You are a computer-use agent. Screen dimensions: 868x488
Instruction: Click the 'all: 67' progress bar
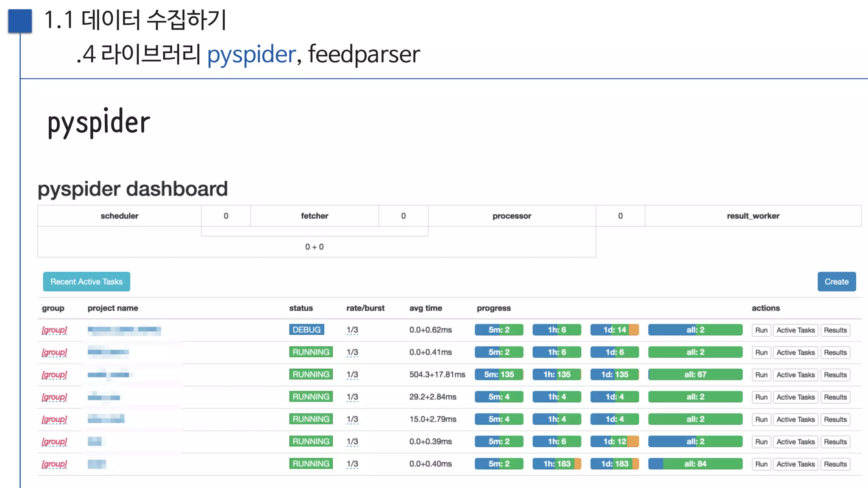(695, 374)
